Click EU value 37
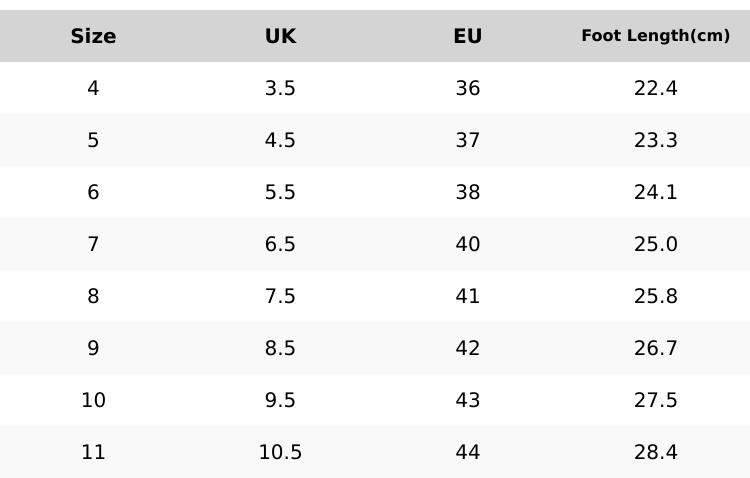 click(x=468, y=141)
